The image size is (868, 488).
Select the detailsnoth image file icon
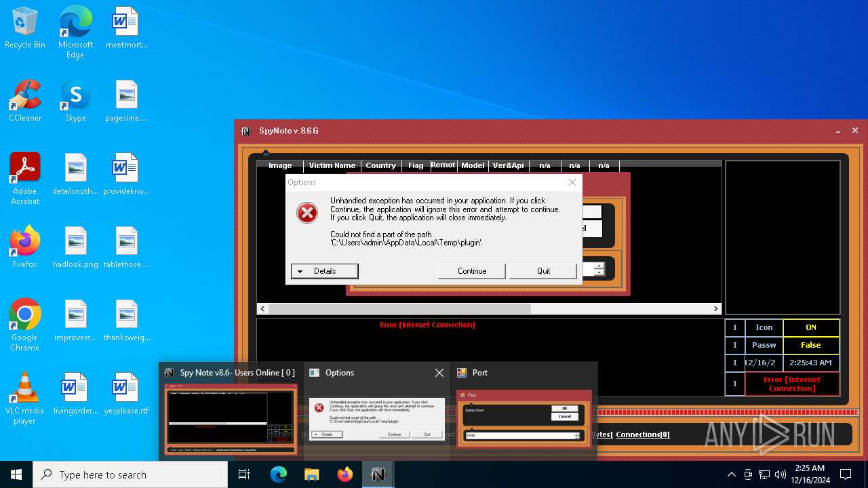(x=75, y=175)
